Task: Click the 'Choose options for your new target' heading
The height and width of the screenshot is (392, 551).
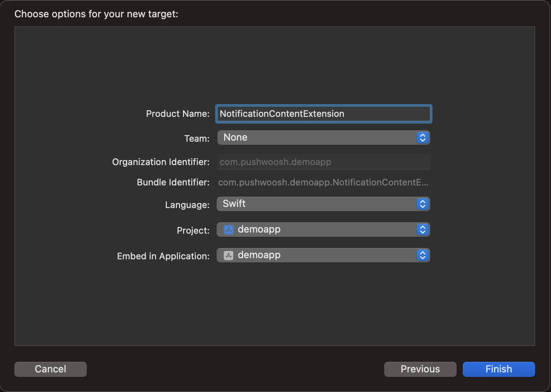Action: 96,14
